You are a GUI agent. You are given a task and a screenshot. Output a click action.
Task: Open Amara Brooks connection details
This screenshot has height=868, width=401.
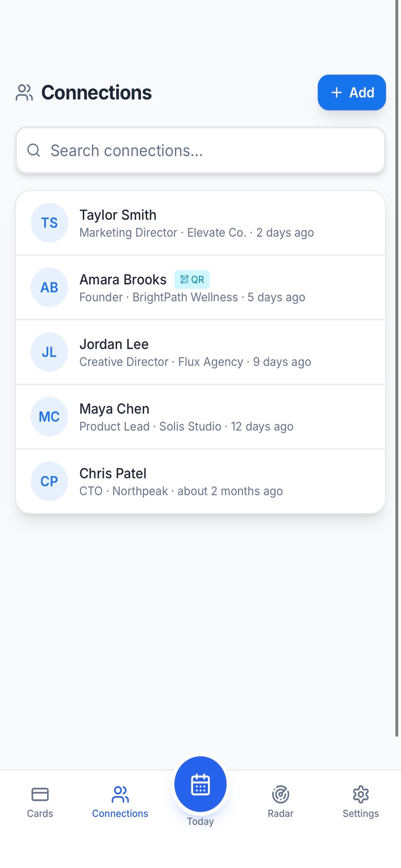point(200,287)
